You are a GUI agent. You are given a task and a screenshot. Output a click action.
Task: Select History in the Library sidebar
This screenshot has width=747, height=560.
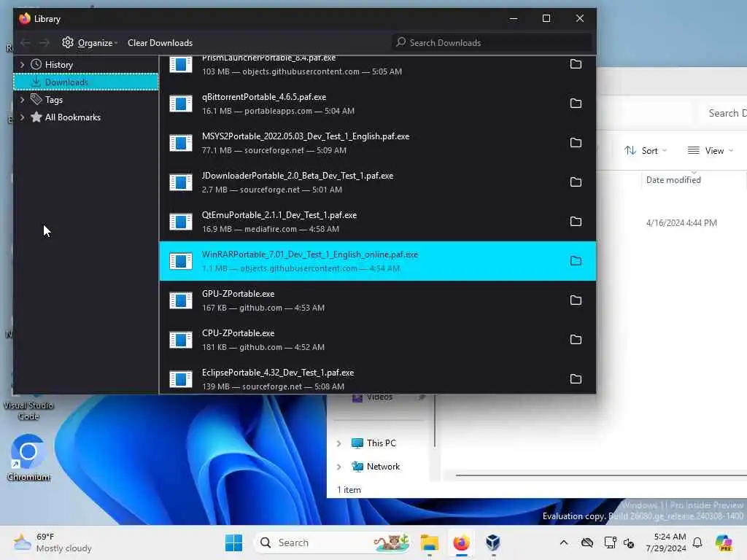coord(86,64)
